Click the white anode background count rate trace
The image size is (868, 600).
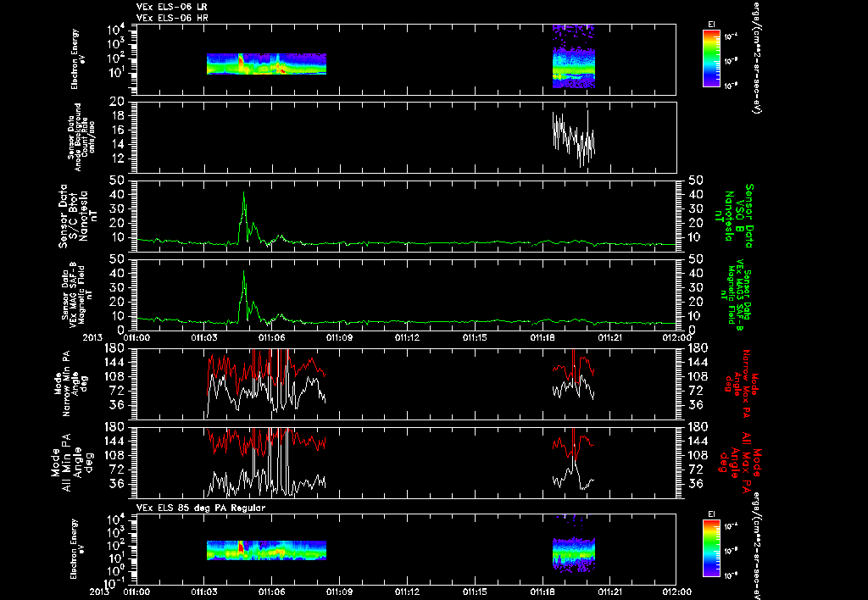[x=574, y=138]
